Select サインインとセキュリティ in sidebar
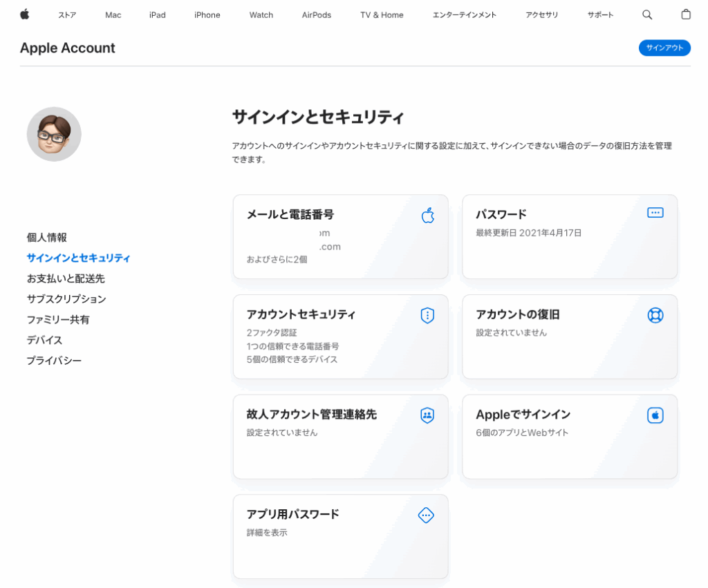 (79, 258)
